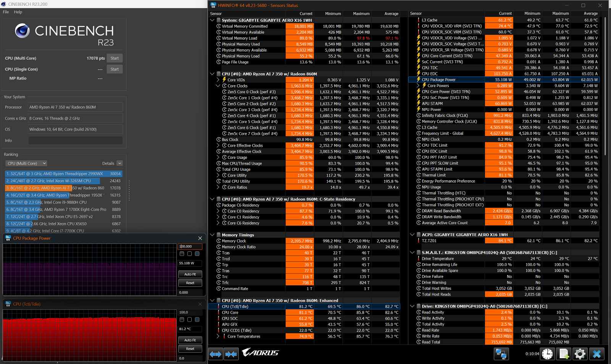The height and width of the screenshot is (364, 611).
Task: Start the CPU (Single Core) test
Action: click(x=115, y=69)
